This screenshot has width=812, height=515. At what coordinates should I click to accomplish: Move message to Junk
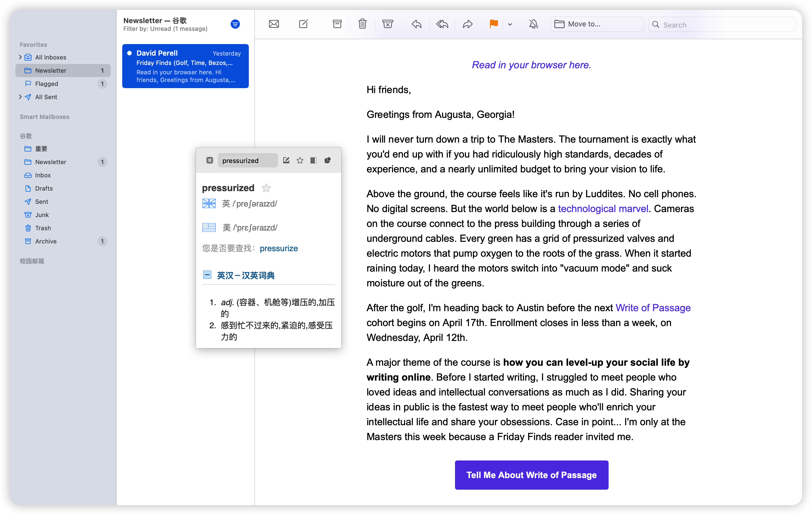pyautogui.click(x=388, y=24)
